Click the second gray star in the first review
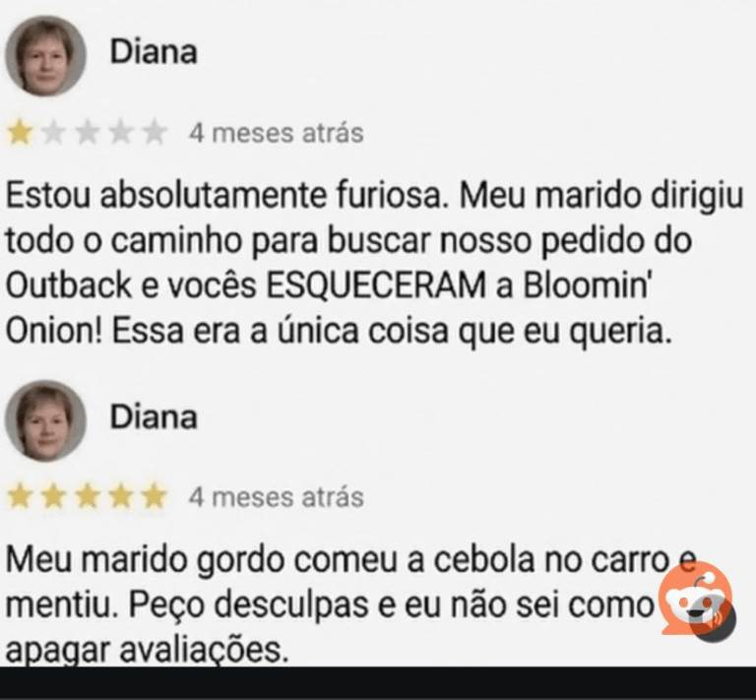 (x=53, y=134)
